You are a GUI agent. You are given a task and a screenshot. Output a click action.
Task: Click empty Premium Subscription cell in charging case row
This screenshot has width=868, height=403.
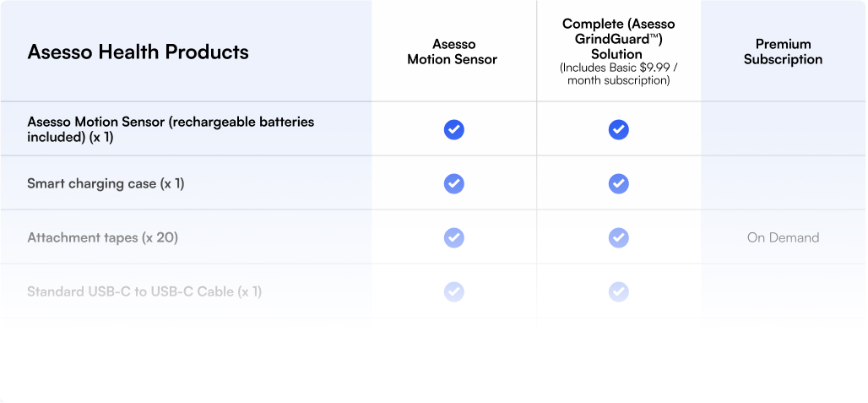[783, 183]
